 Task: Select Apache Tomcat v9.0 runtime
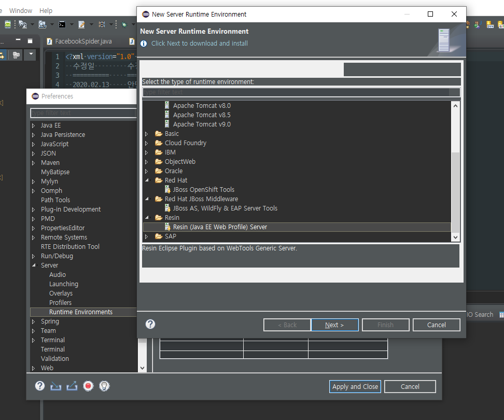(202, 124)
